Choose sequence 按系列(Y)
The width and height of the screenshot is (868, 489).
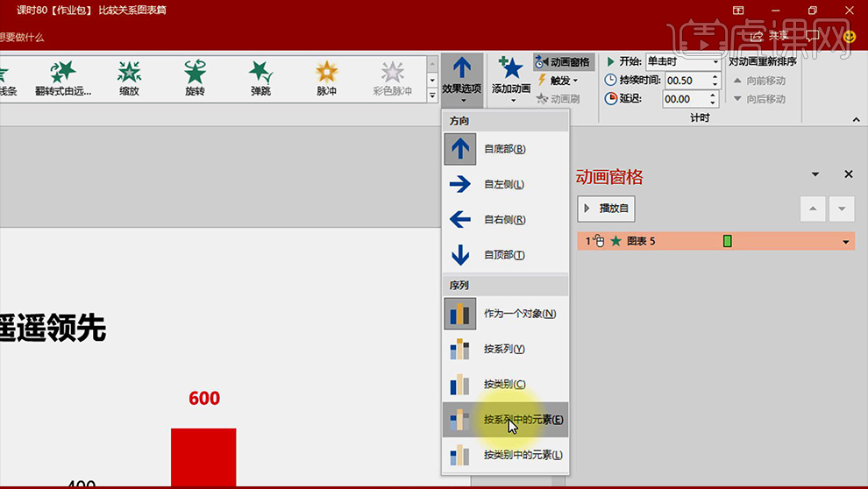point(505,349)
